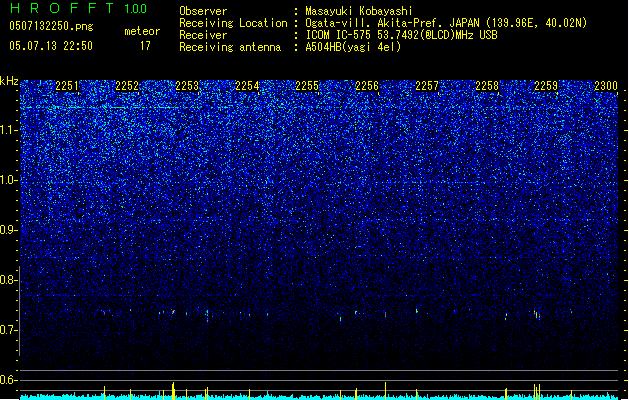Click the 2258 time marker
Screen dimensions: 629x400
487,86
